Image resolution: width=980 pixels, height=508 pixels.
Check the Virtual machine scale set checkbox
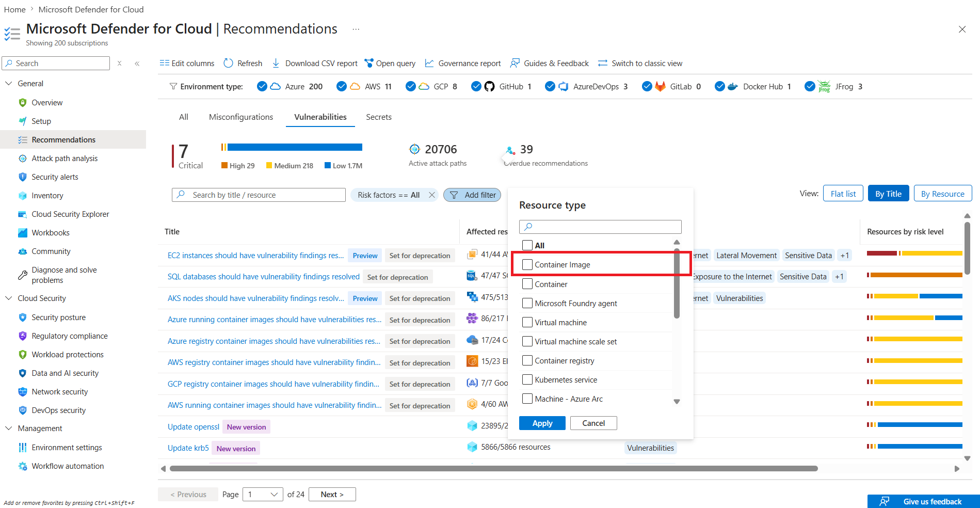pos(527,341)
